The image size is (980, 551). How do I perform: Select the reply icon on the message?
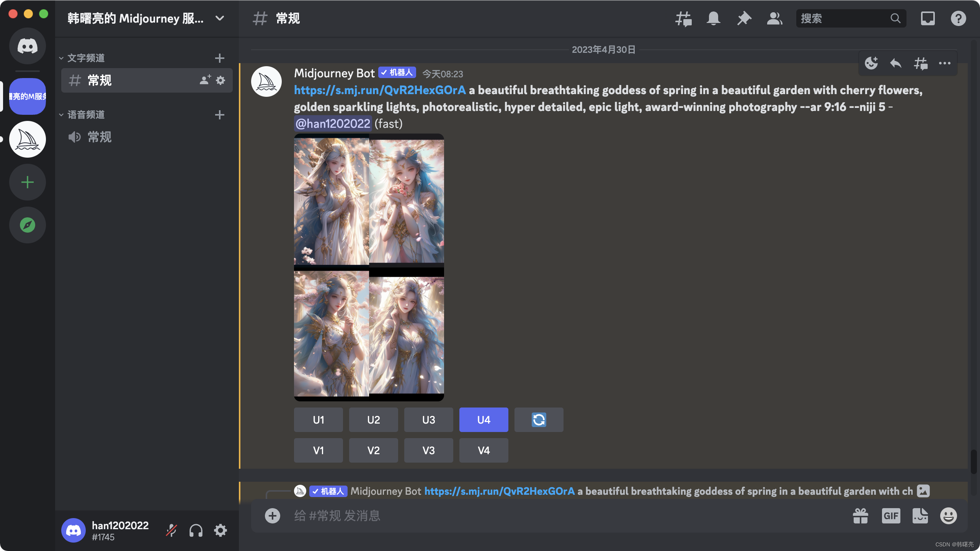[895, 63]
